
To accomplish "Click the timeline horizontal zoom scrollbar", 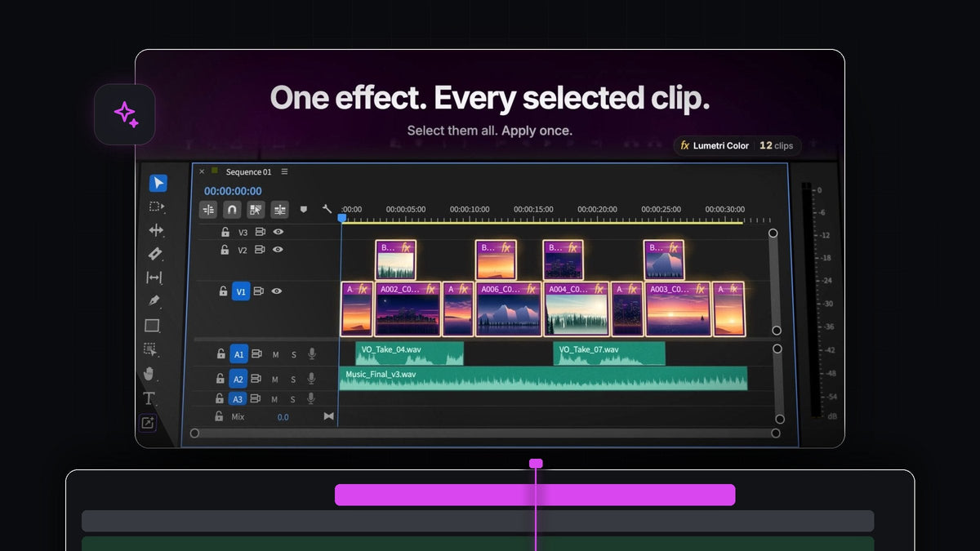I will 485,433.
